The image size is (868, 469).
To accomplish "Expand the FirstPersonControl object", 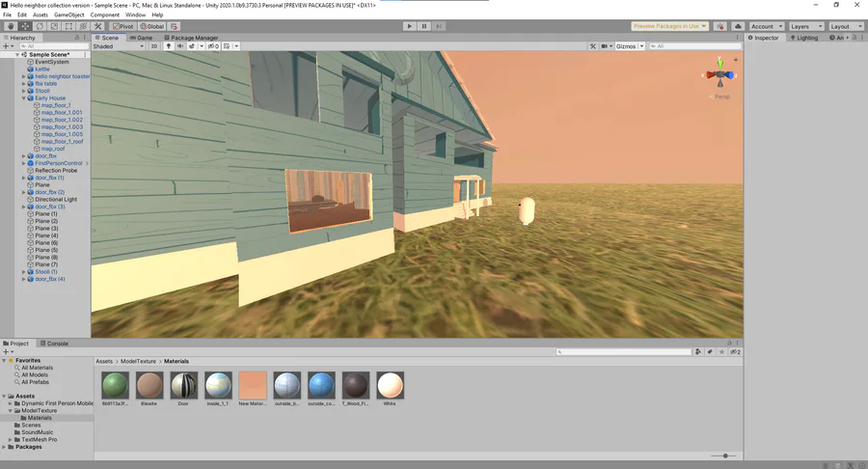I will (x=24, y=163).
